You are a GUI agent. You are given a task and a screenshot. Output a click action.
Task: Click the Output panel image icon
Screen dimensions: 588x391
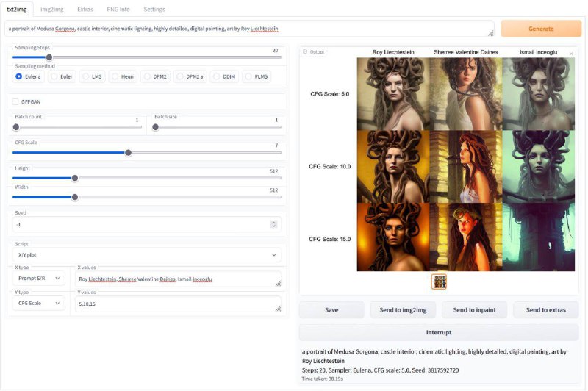click(x=305, y=51)
